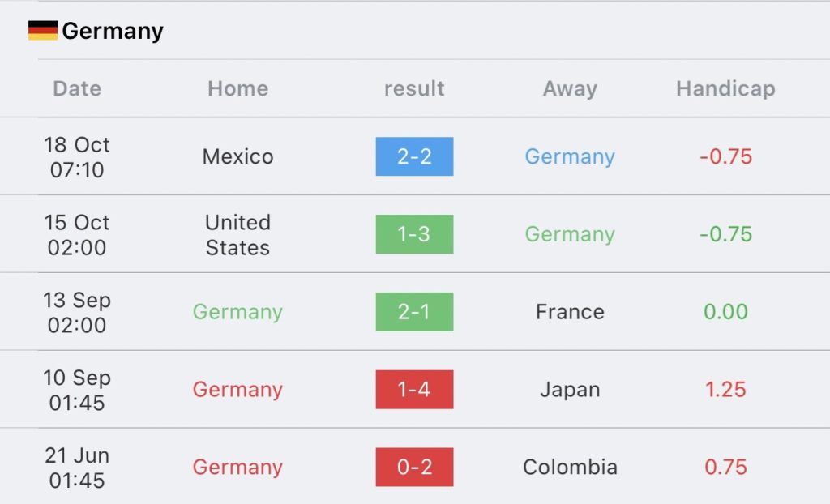Open the Germany team heading
This screenshot has height=504, width=830.
point(113,31)
